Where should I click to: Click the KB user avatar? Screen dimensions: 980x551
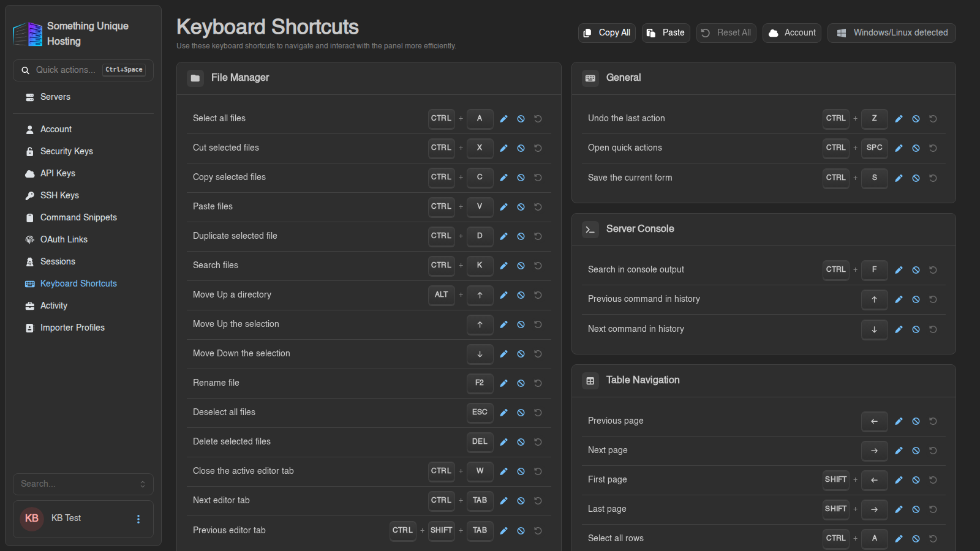(x=32, y=519)
